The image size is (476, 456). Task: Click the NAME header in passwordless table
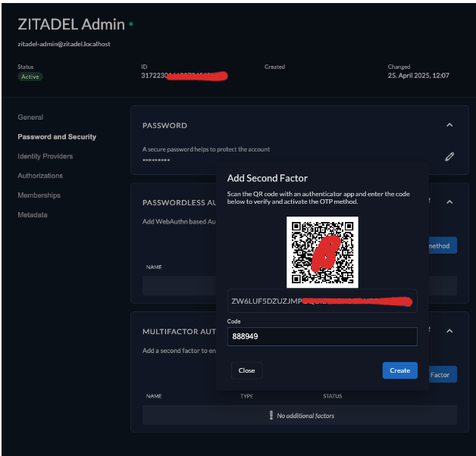[154, 267]
